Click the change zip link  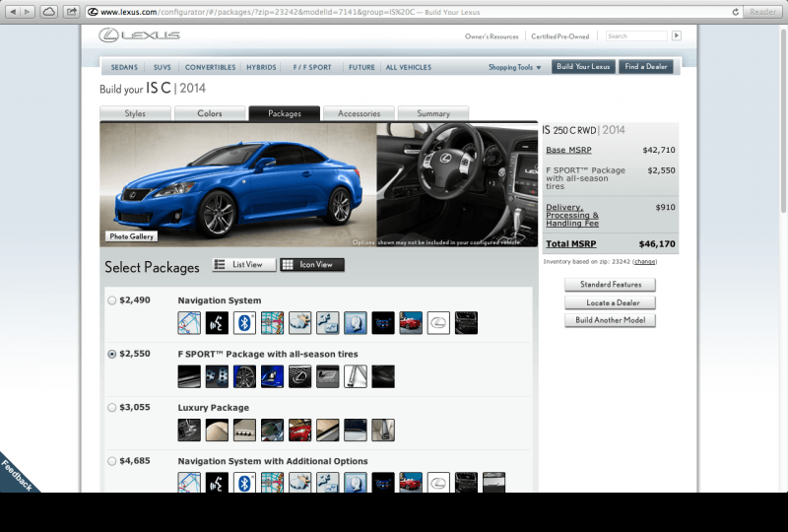click(645, 261)
